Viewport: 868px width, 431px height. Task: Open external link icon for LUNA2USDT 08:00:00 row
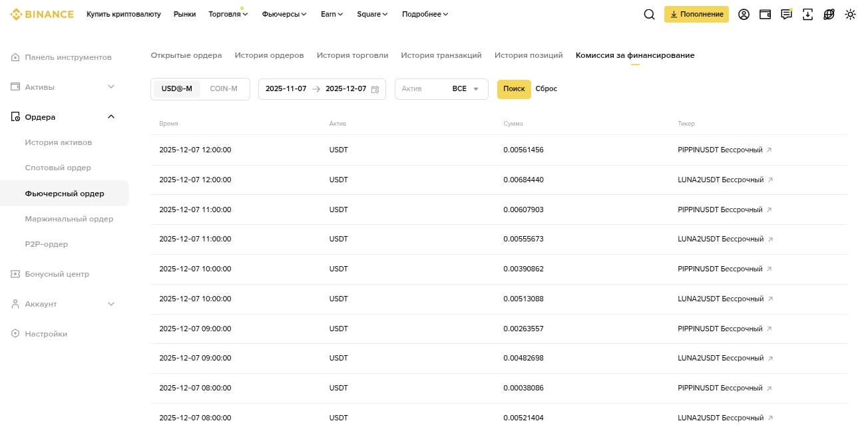[771, 418]
